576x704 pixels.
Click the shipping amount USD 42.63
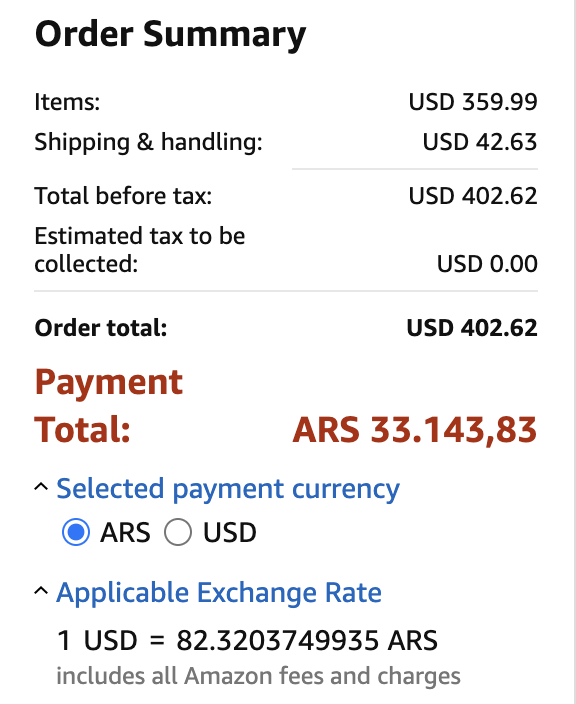479,142
